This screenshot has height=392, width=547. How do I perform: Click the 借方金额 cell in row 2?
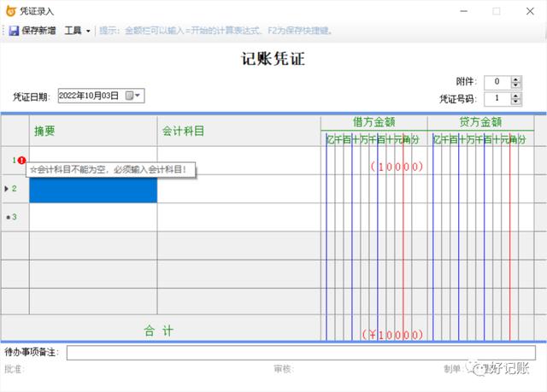374,189
